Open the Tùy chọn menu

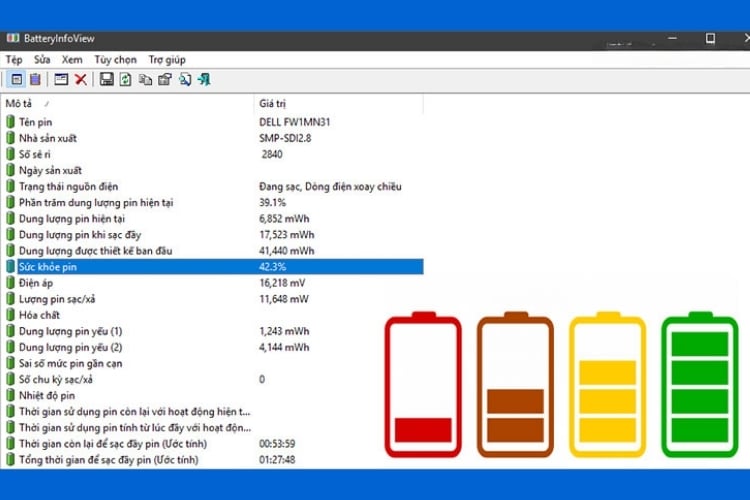click(x=115, y=59)
